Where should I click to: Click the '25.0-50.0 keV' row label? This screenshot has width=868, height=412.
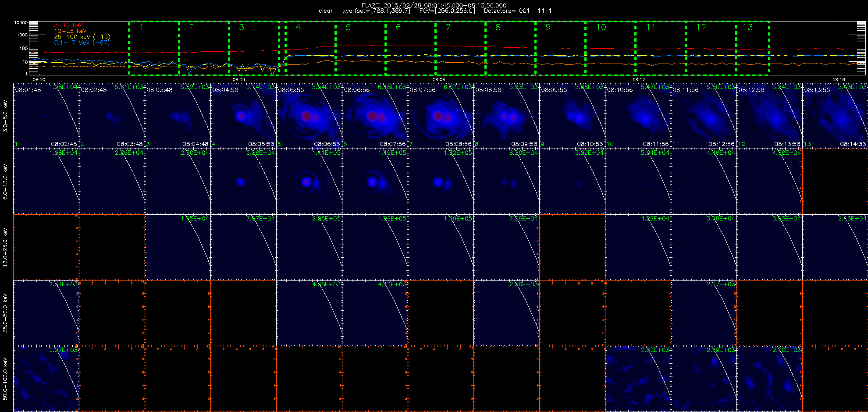click(5, 313)
